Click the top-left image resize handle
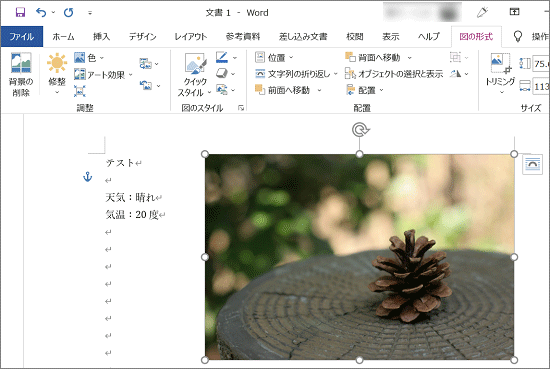Screen dimensions: 550x369 (x=205, y=154)
